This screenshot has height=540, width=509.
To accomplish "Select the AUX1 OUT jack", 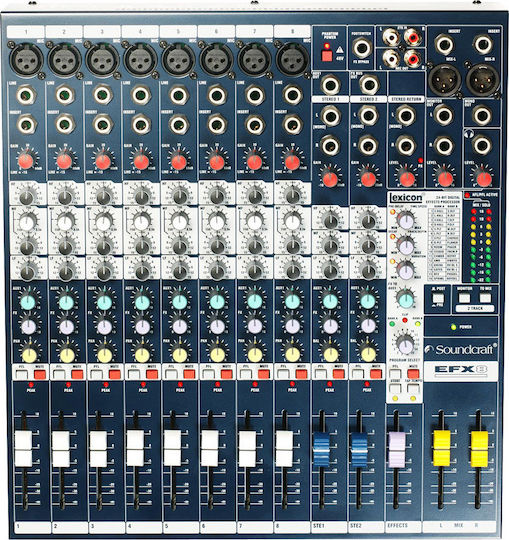I will tap(330, 85).
